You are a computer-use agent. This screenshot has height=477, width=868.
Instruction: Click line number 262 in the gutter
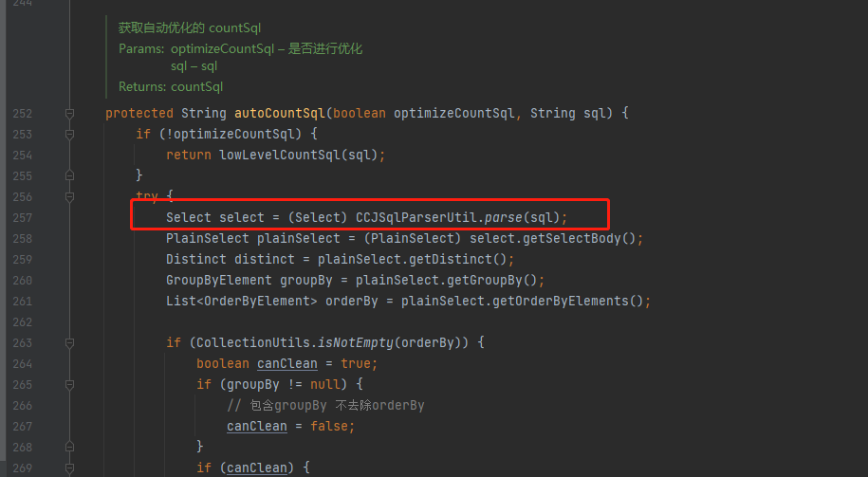[x=23, y=322]
